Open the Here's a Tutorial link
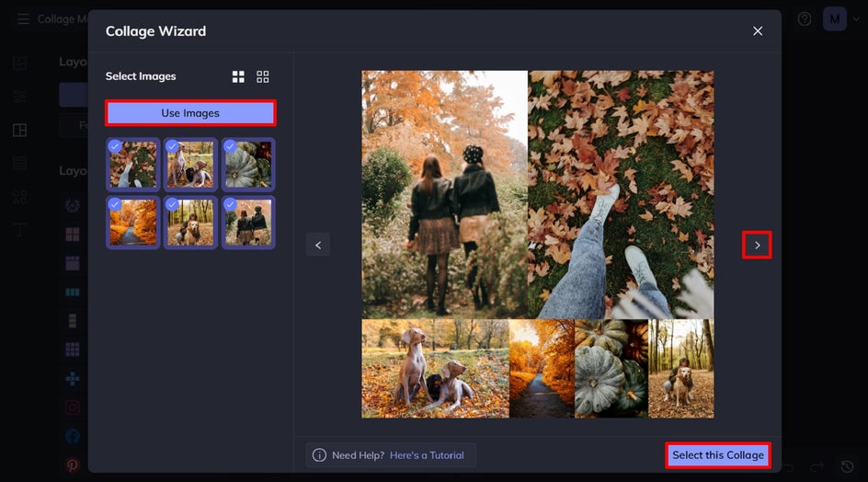 click(427, 454)
